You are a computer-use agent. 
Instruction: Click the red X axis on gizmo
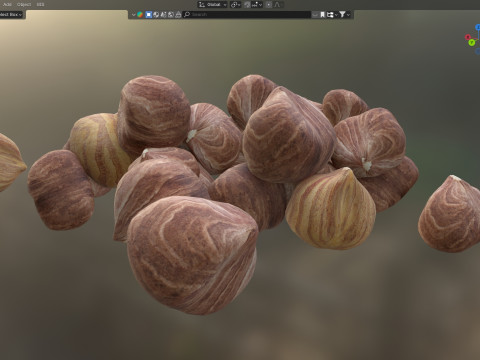[468, 37]
